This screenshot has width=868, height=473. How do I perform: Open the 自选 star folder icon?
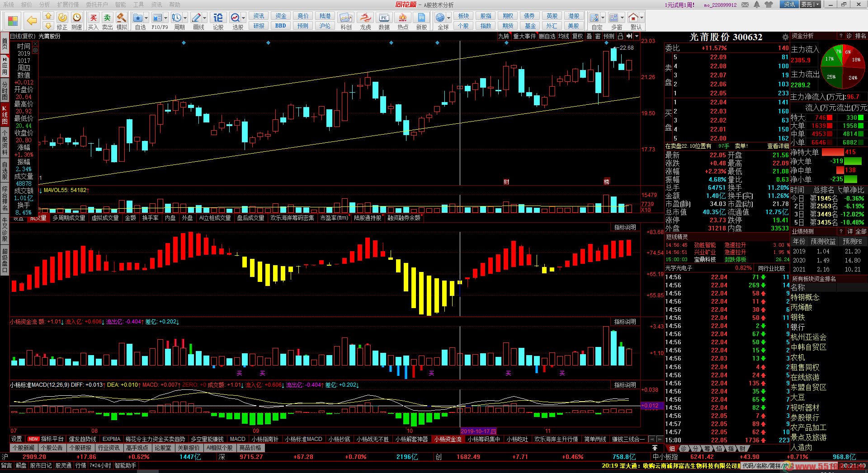[x=138, y=18]
